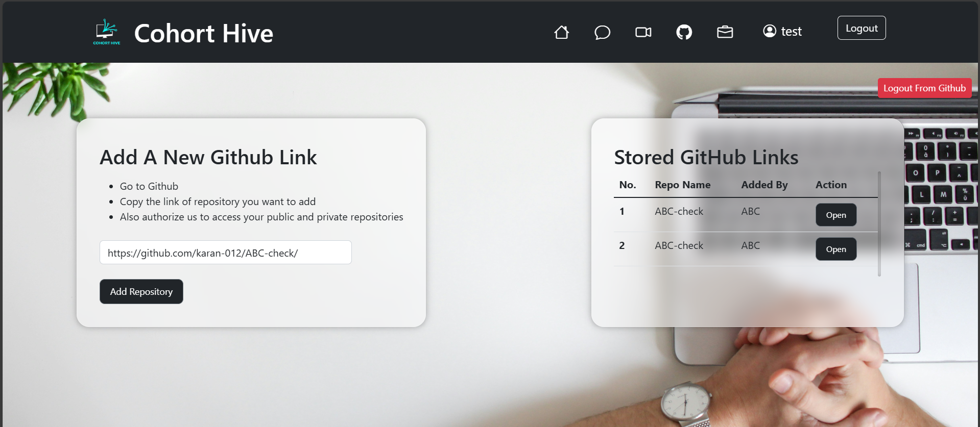Click the Add Repository button
Screen dimensions: 980x427
point(141,291)
